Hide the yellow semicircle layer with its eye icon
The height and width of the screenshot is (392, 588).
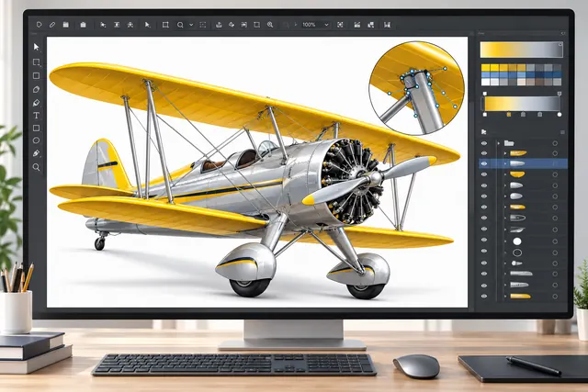click(x=484, y=174)
